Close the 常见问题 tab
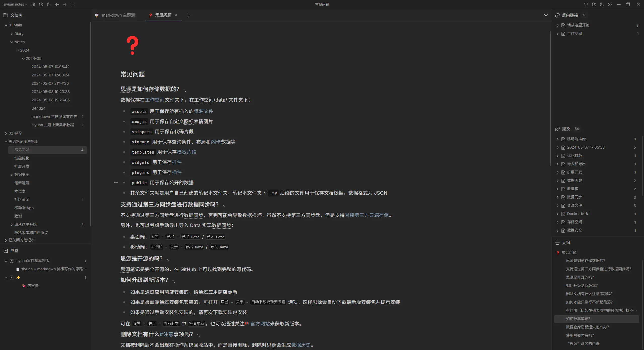Screen dimensions: 644x350 (176, 15)
